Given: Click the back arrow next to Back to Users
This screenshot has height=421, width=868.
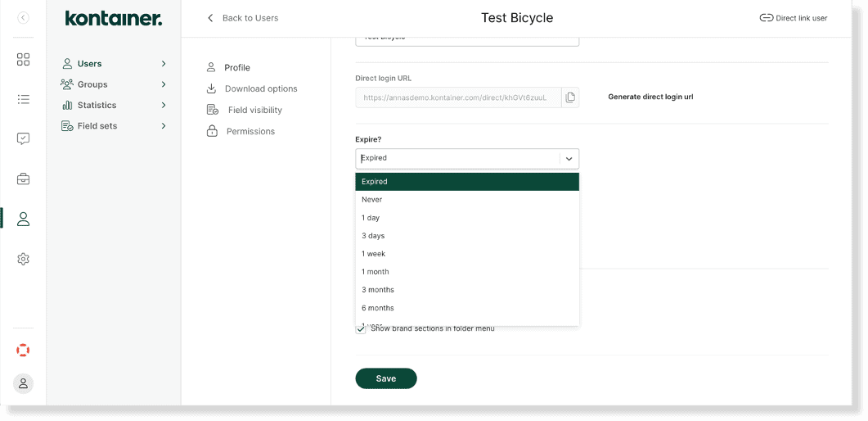Looking at the screenshot, I should pos(210,18).
